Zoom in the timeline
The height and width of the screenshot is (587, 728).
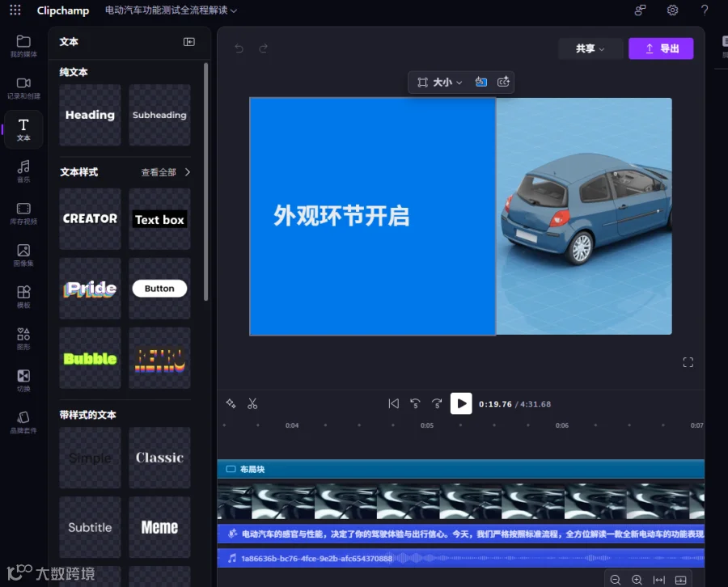tap(637, 580)
